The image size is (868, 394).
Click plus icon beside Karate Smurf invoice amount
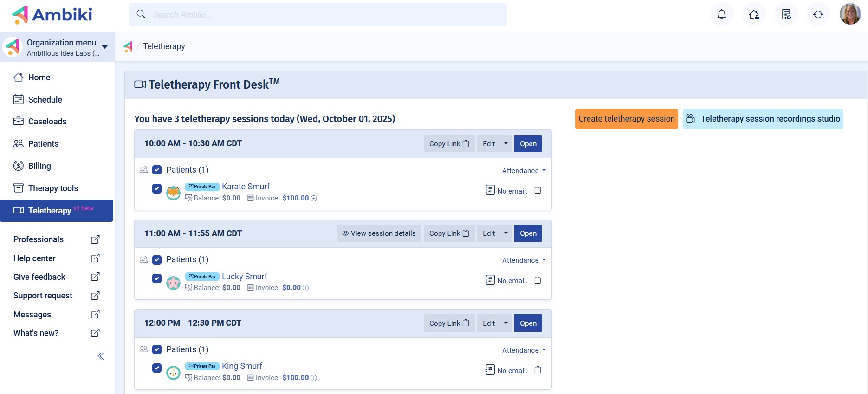[x=314, y=199]
